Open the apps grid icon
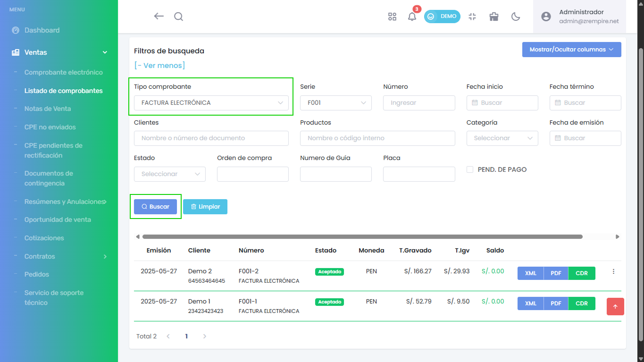Screen dimensions: 644x362 392,17
